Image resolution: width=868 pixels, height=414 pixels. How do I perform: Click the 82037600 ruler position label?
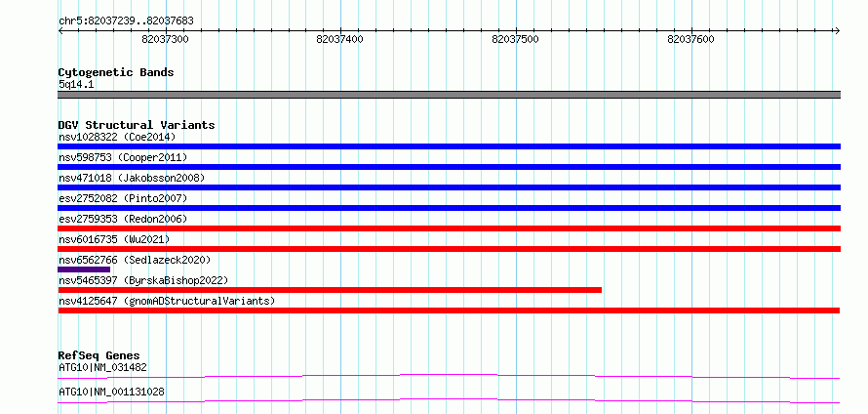pyautogui.click(x=690, y=39)
